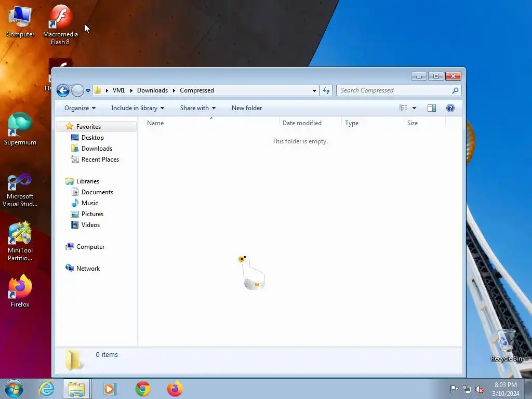Click New folder button

247,108
